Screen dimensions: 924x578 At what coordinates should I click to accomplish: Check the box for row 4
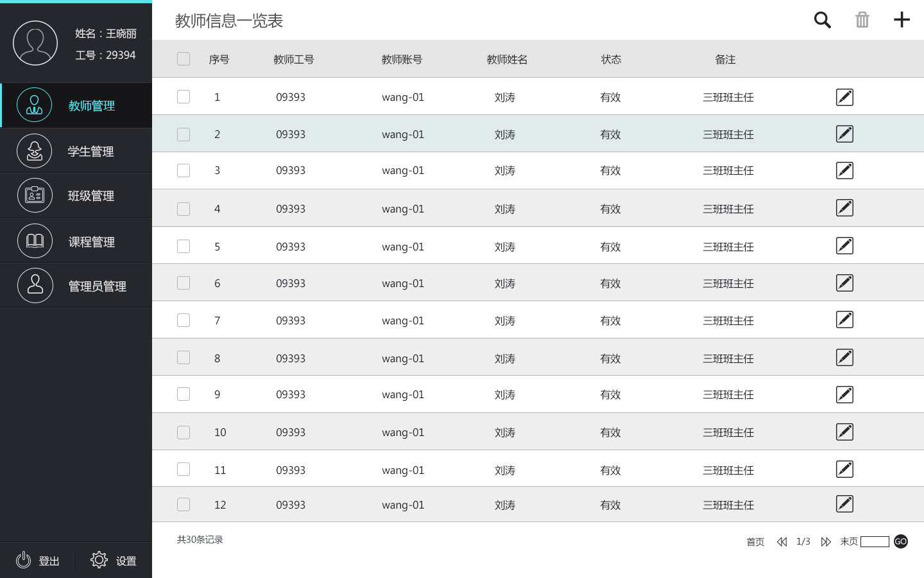[x=184, y=209]
